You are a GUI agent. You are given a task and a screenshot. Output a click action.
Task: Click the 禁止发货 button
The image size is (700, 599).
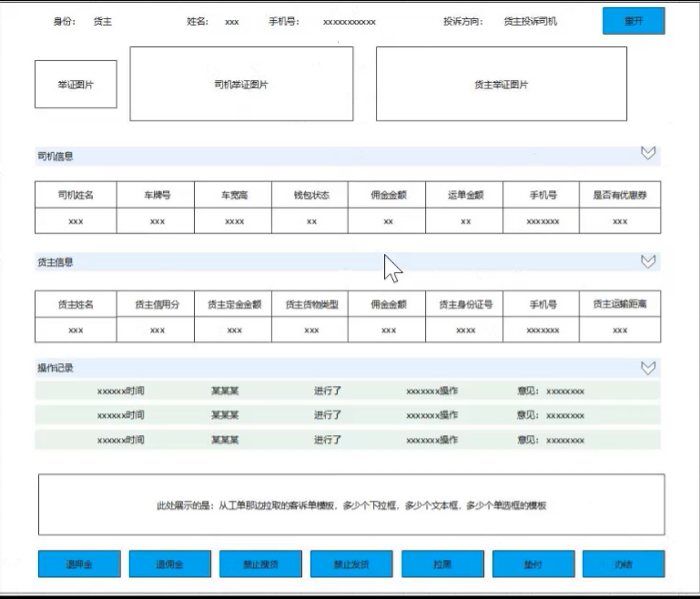click(351, 563)
